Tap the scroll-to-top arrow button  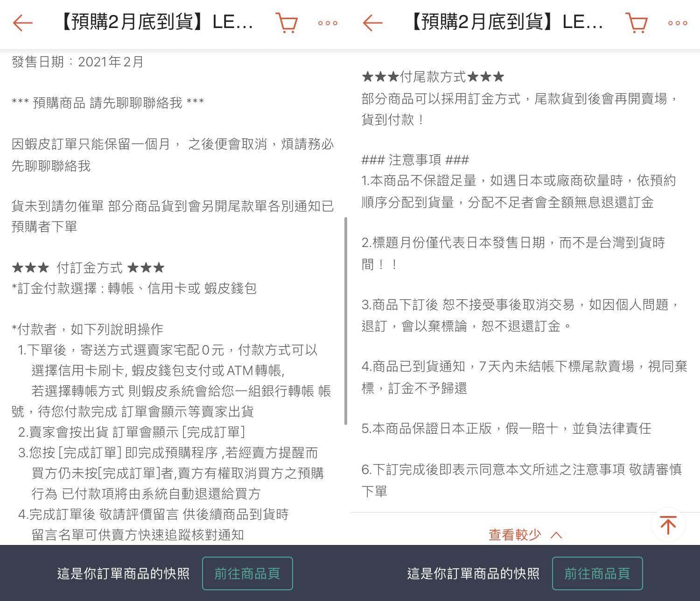tap(668, 525)
